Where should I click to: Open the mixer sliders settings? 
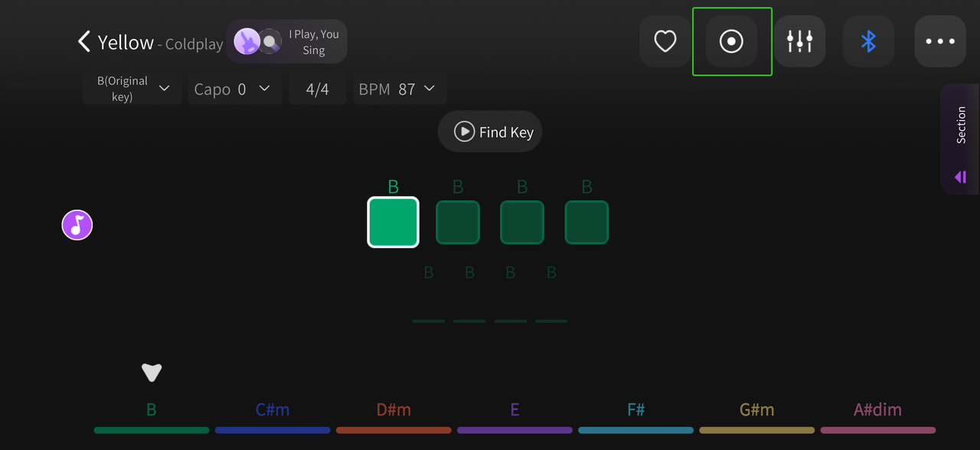[800, 41]
